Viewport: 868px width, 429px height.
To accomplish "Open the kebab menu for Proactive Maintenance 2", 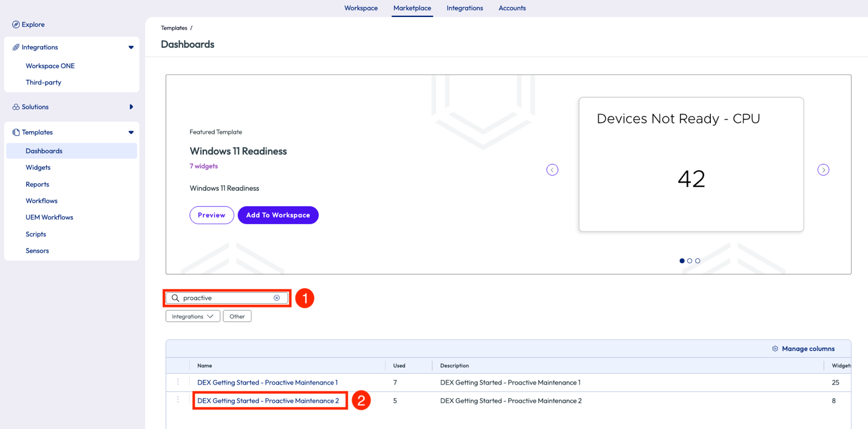I will coord(178,400).
